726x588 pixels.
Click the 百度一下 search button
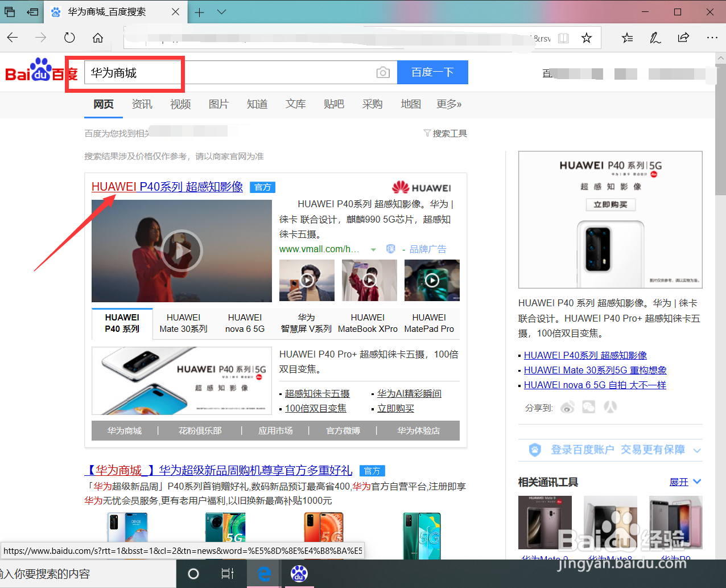pos(432,72)
